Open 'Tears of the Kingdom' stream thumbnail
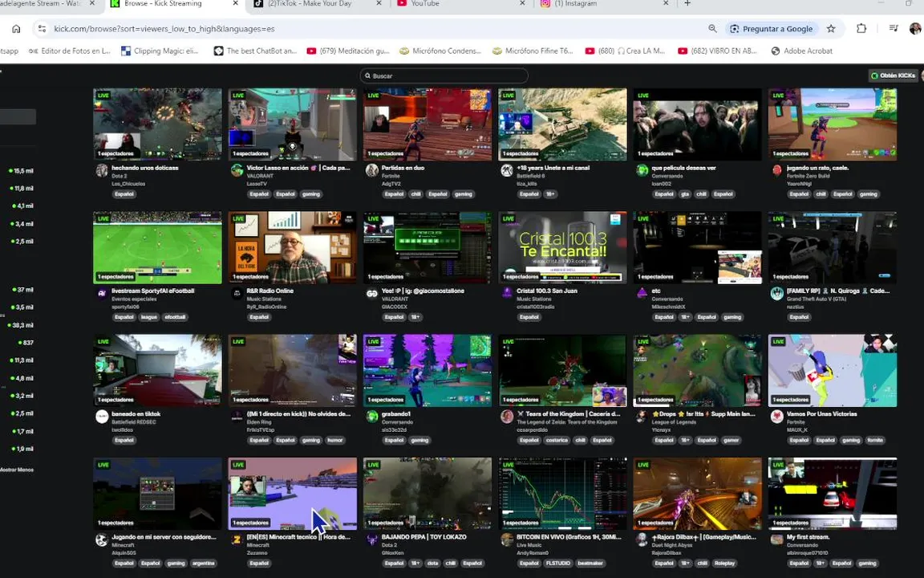Viewport: 924px width, 578px height. pyautogui.click(x=562, y=370)
